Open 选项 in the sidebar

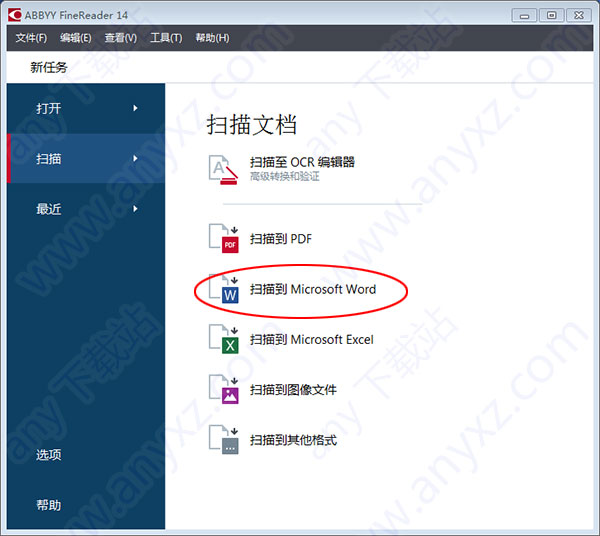point(49,455)
